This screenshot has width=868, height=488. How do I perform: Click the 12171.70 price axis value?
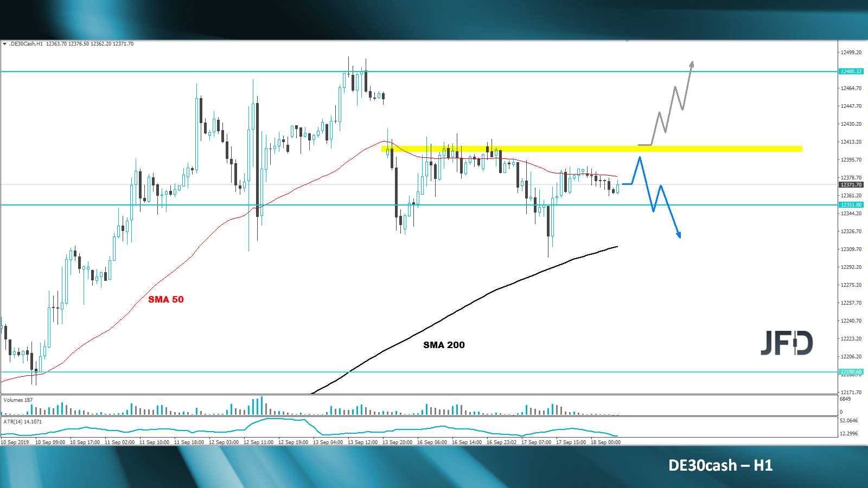[x=851, y=393]
